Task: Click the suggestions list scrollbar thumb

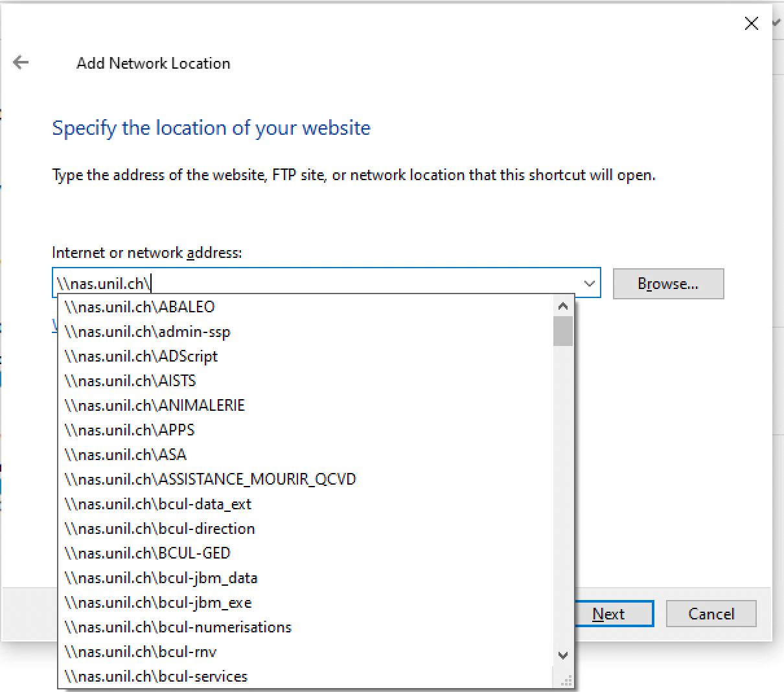Action: (x=563, y=331)
